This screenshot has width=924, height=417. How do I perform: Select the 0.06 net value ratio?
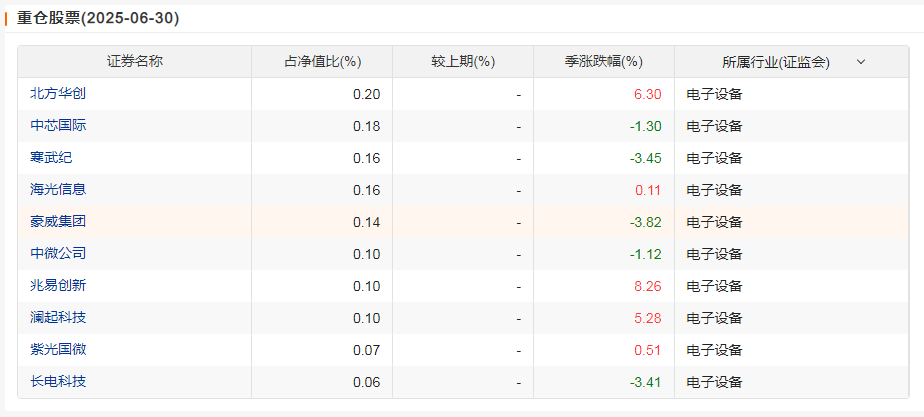[367, 383]
